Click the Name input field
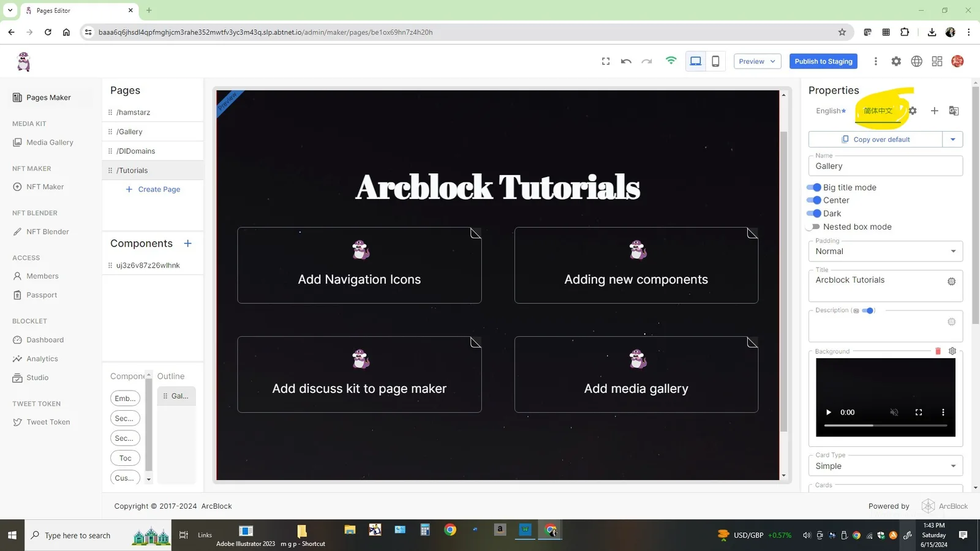This screenshot has width=980, height=551. click(886, 166)
